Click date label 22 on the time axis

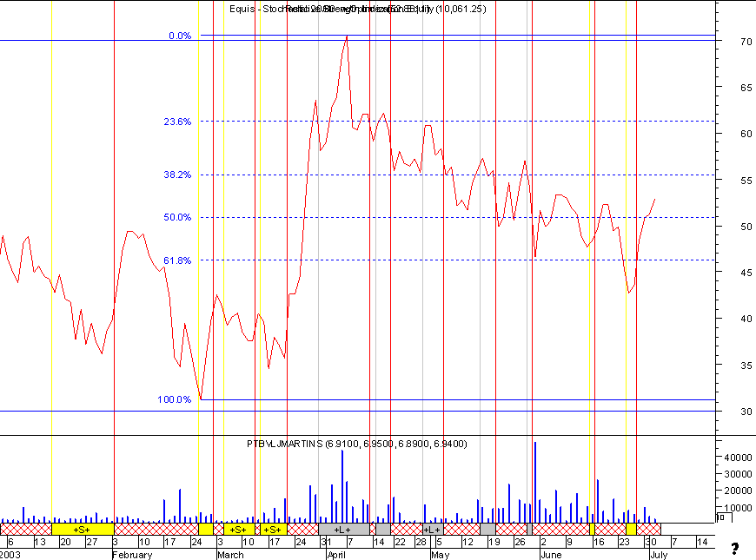tap(401, 542)
